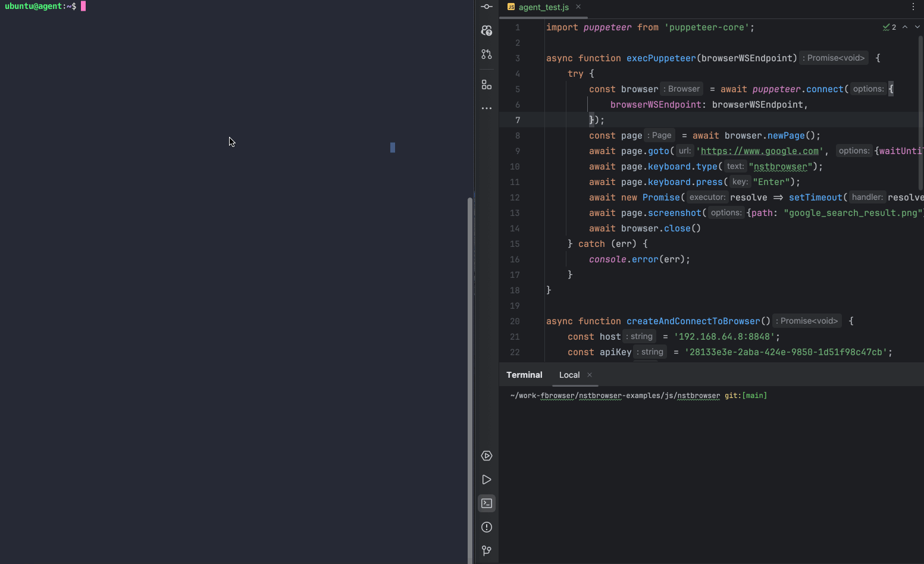Jump to next problem with down chevron

click(x=916, y=27)
